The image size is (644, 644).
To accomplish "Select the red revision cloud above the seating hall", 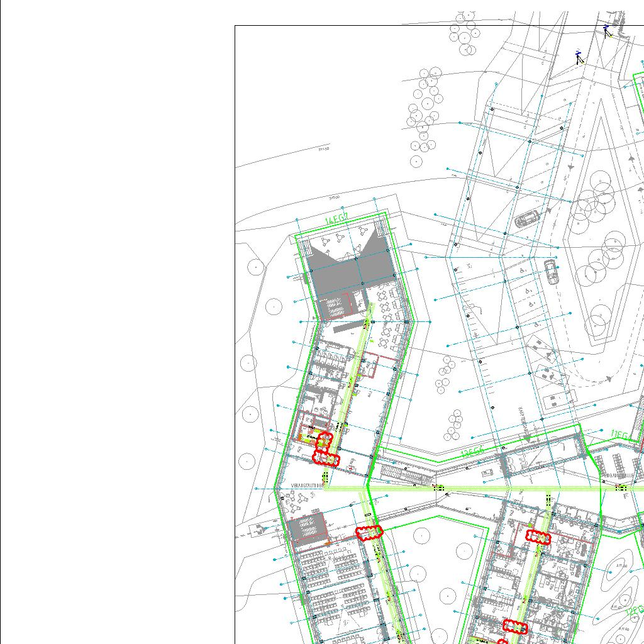I will (369, 533).
